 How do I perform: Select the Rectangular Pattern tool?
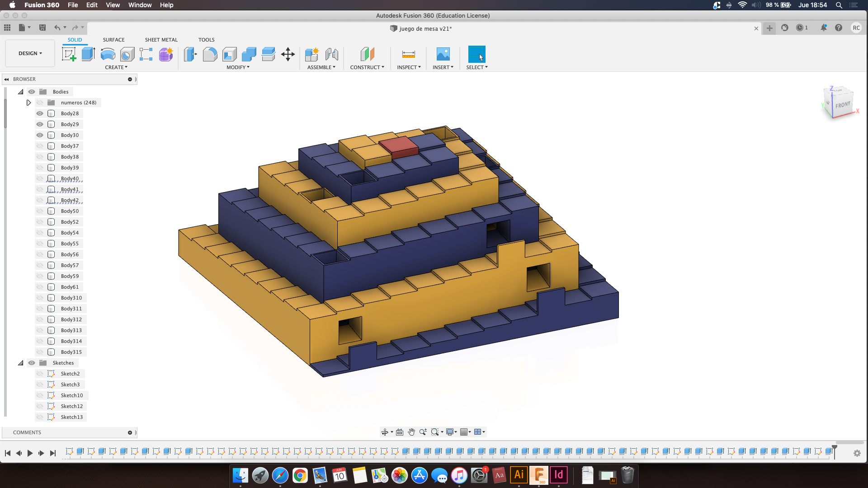[x=146, y=54]
